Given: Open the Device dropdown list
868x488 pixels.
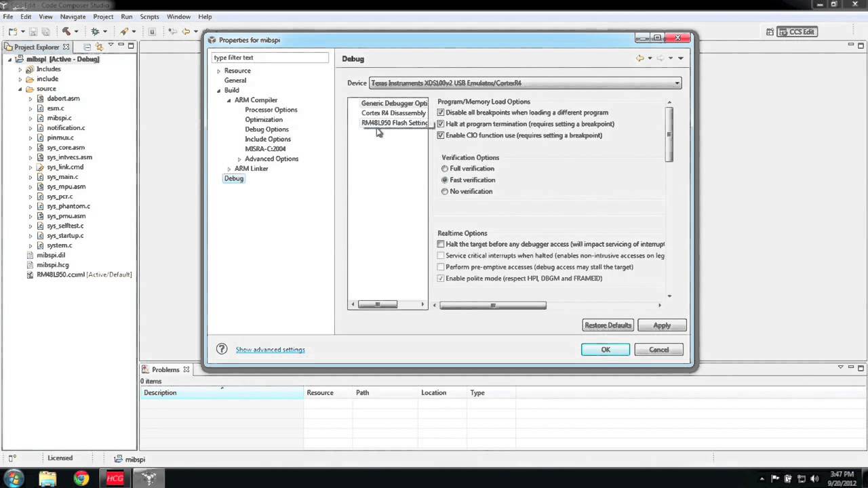Looking at the screenshot, I should (x=525, y=83).
